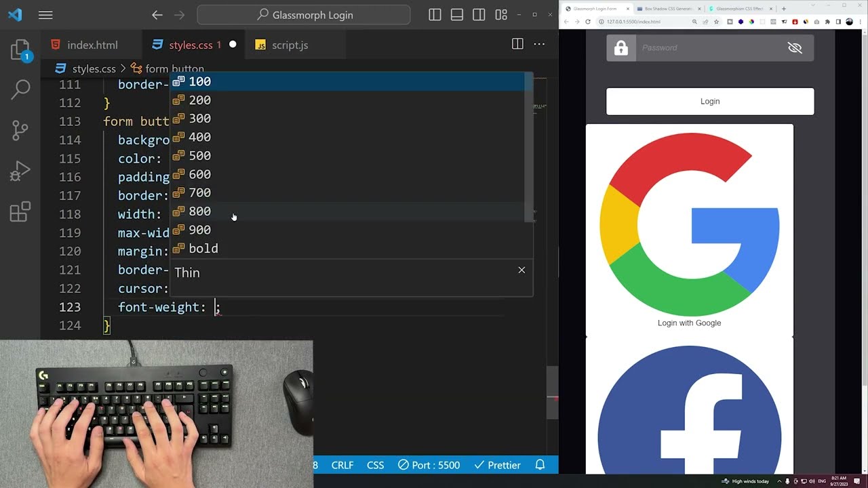Viewport: 868px width, 488px height.
Task: Toggle the primary side bar layout icon
Action: click(435, 15)
